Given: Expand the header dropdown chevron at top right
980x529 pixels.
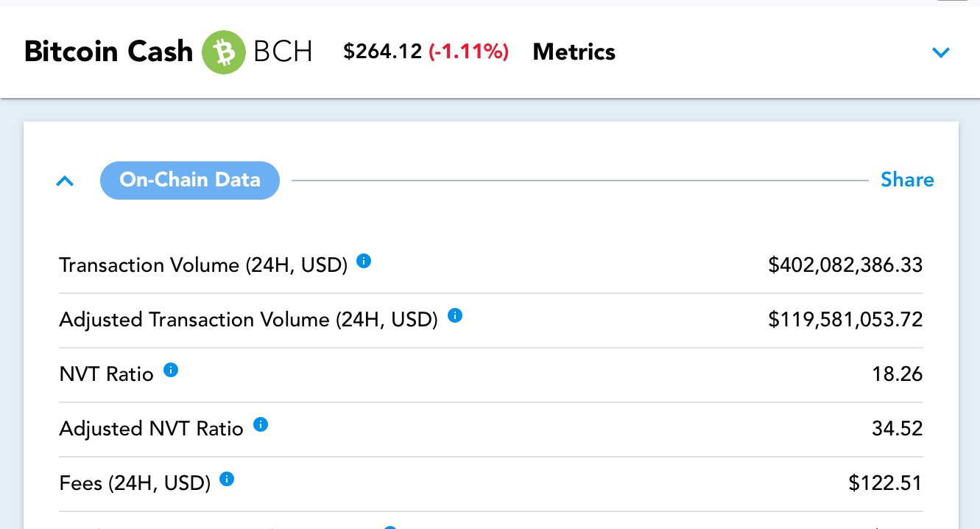Looking at the screenshot, I should click(x=941, y=52).
